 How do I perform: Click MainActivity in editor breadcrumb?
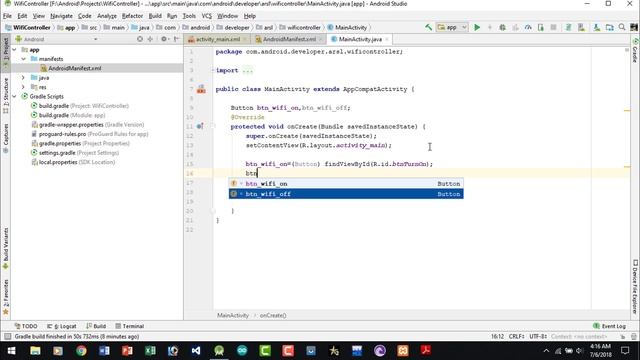233,316
